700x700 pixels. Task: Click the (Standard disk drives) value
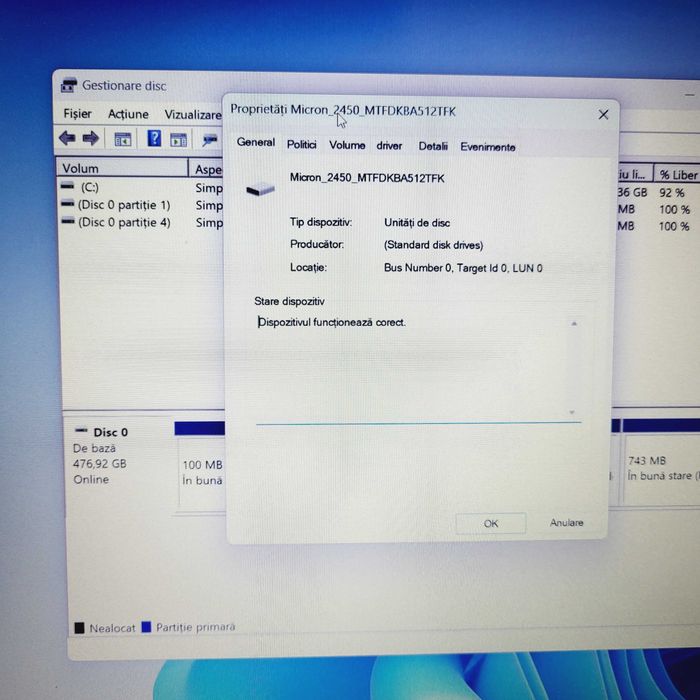pyautogui.click(x=433, y=245)
